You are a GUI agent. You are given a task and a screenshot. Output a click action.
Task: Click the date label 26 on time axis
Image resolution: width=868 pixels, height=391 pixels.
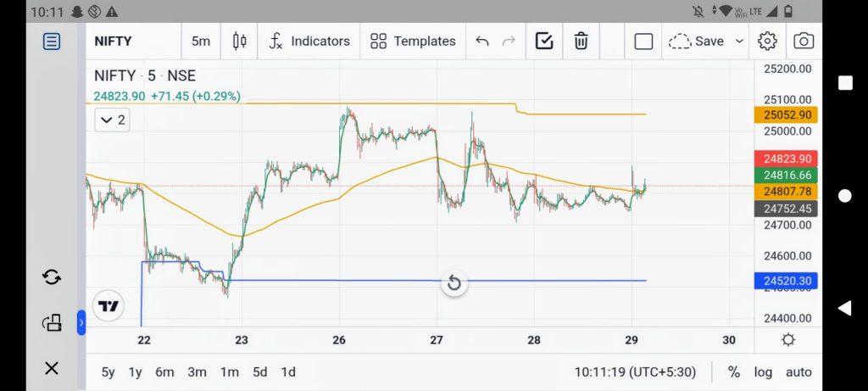[339, 340]
